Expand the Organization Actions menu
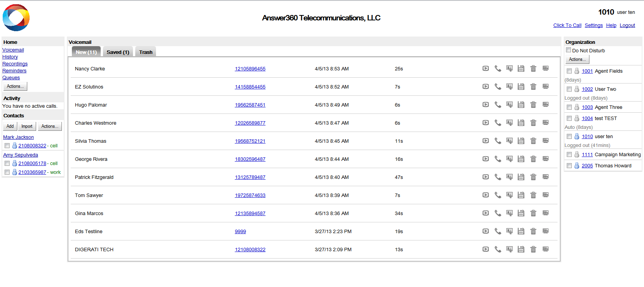This screenshot has height=287, width=644. 577,59
